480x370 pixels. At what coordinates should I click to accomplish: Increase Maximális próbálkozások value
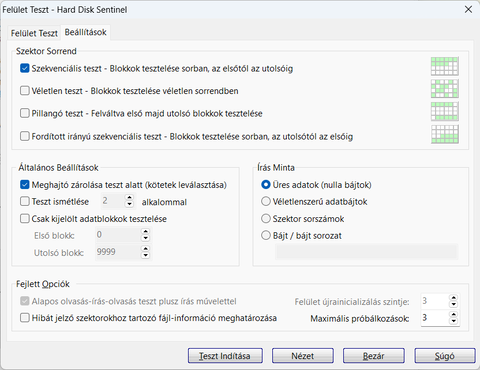coord(453,314)
